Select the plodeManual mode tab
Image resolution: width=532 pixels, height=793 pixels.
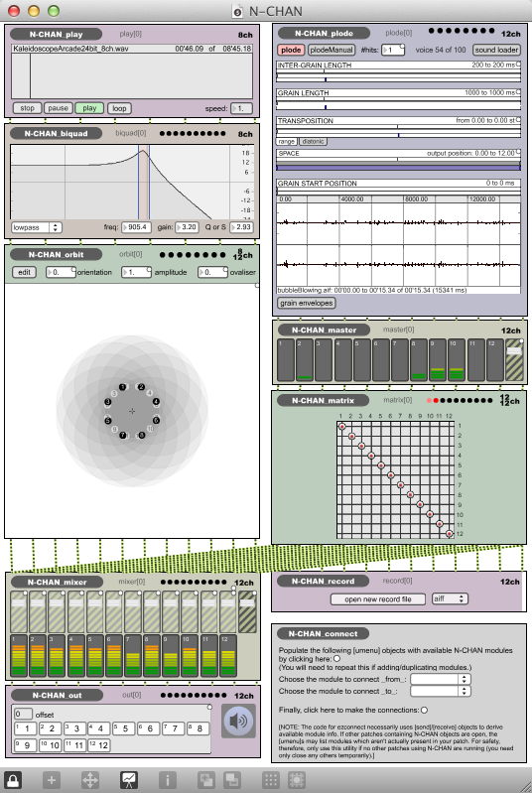[x=332, y=50]
